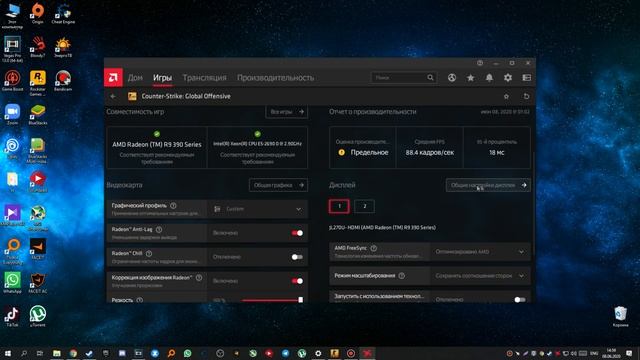Open Zoom desktop shortcut
The image size is (640, 360).
point(12,114)
